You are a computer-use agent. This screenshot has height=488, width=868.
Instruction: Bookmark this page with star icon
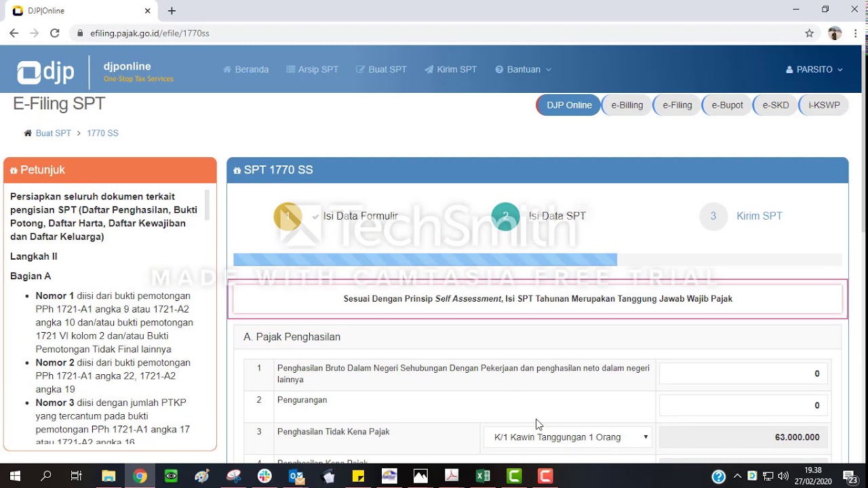pos(809,33)
